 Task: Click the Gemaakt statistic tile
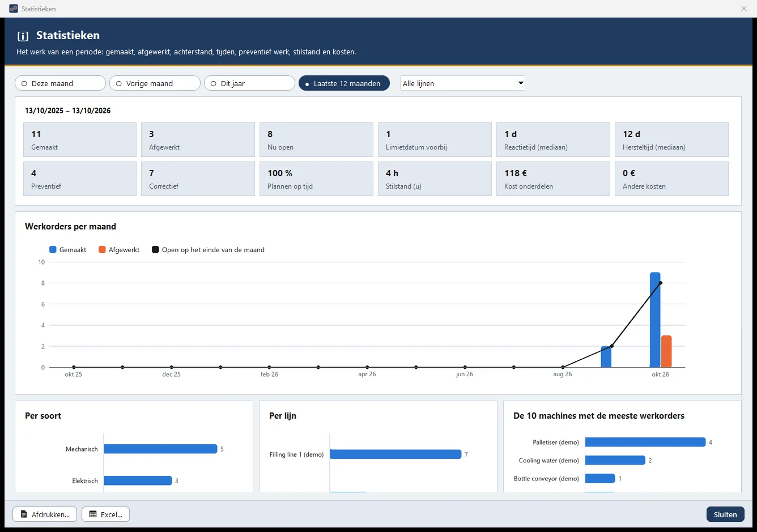80,139
